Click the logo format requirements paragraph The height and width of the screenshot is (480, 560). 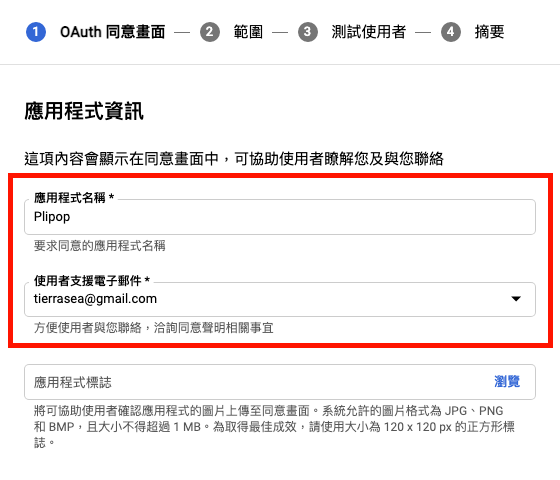274,426
